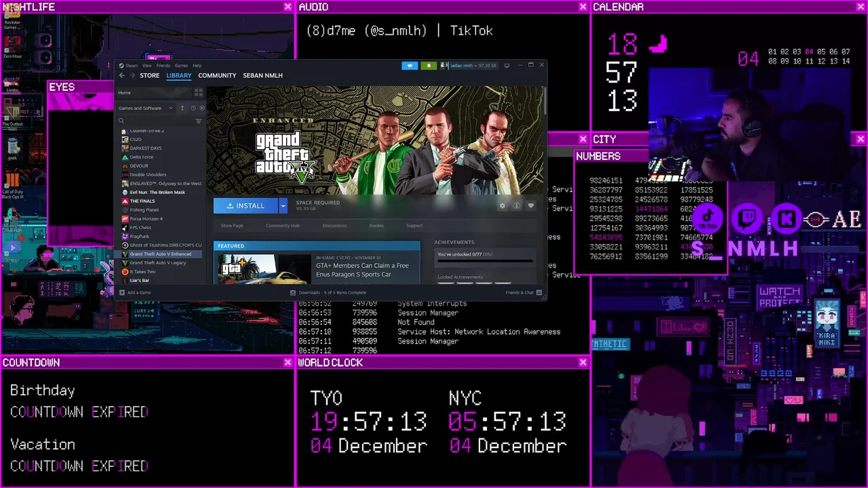Open Zero Hour desktop shortcut
Image resolution: width=868 pixels, height=488 pixels.
12,46
